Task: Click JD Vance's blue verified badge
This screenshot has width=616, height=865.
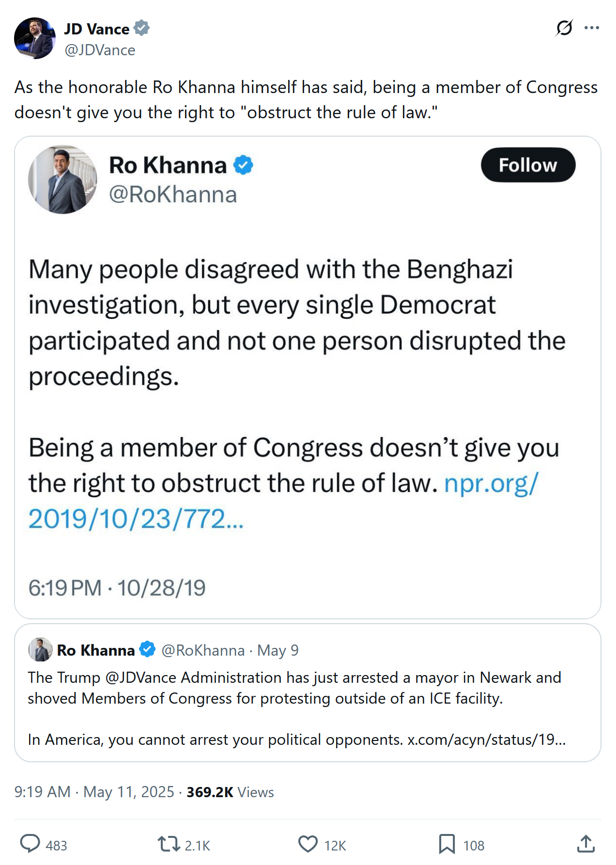Action: [141, 28]
